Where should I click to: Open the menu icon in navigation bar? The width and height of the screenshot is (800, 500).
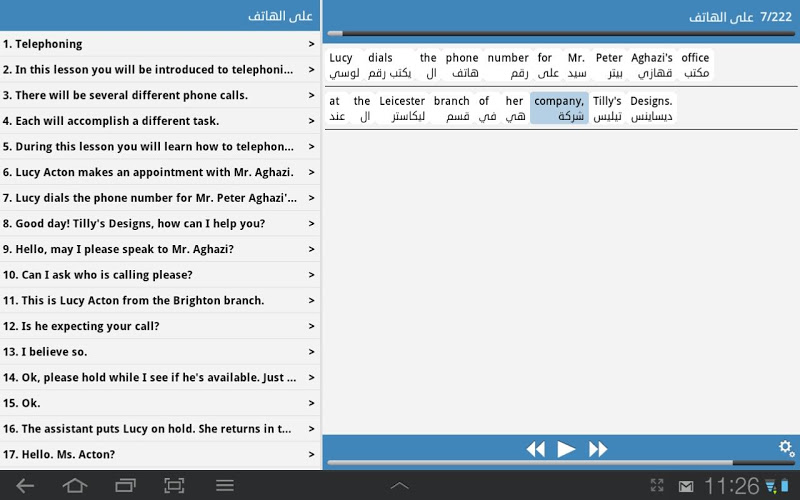(x=224, y=486)
